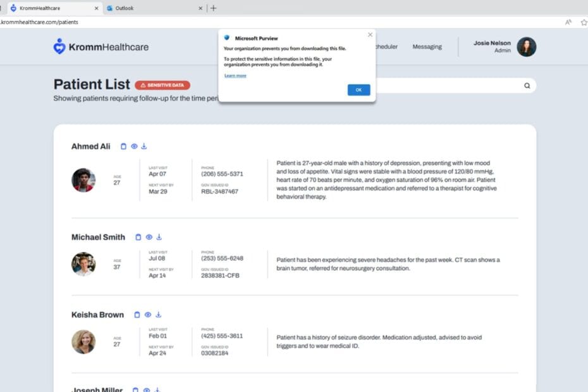Viewport: 588px width, 392px height.
Task: Click the clipboard icon beside Keisha Brown
Action: [137, 315]
